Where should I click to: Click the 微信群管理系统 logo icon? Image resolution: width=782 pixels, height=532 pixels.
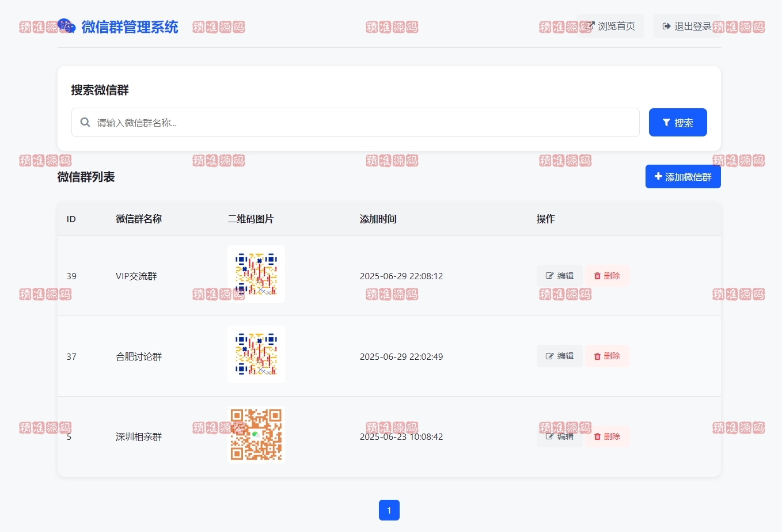pyautogui.click(x=66, y=26)
